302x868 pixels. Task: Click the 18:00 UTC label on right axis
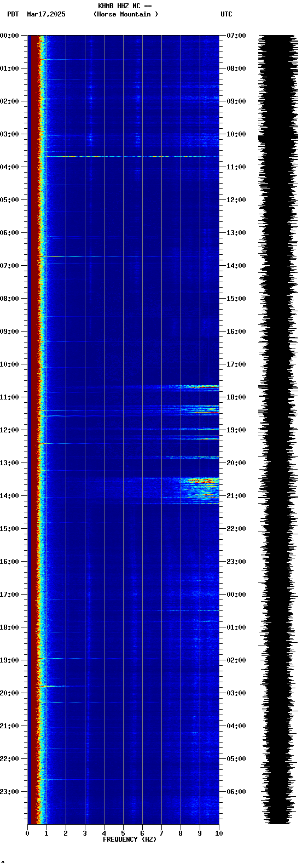click(236, 397)
